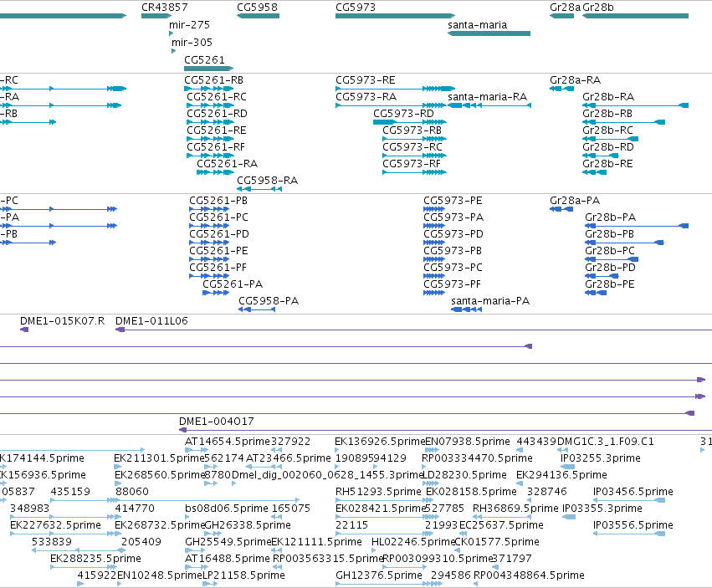Click the CK01577.5prime EST label
The width and height of the screenshot is (712, 588).
pos(497,542)
